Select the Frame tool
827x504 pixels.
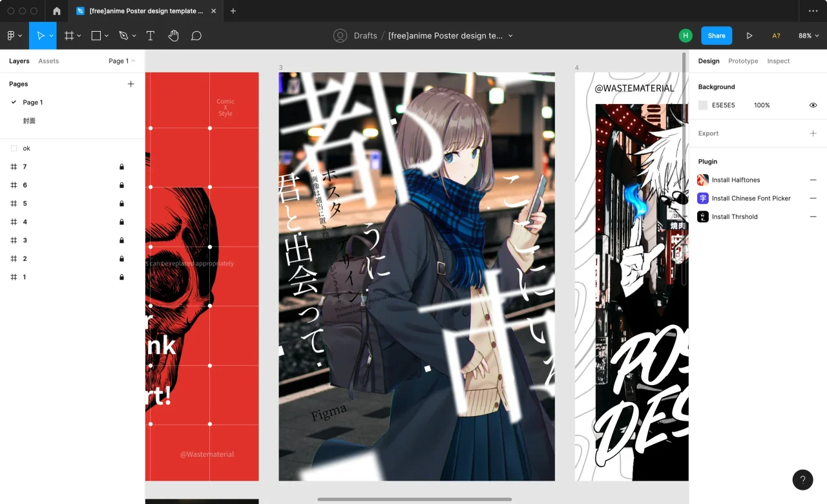click(x=69, y=36)
